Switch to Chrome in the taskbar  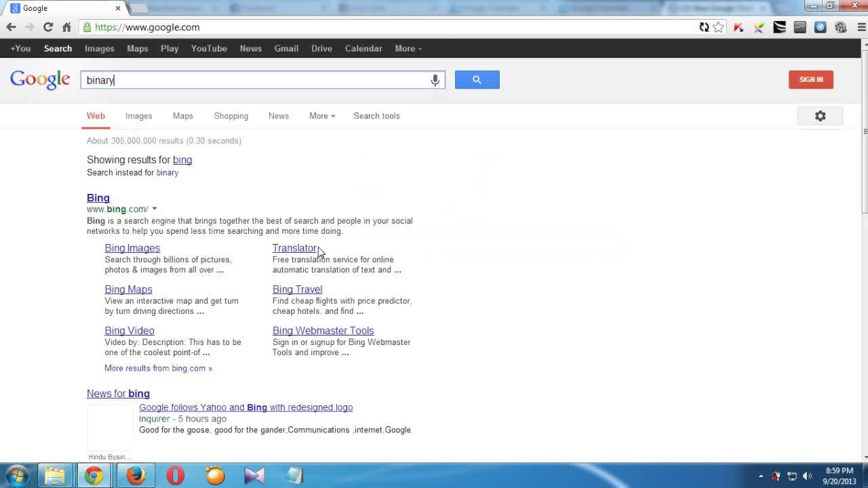pyautogui.click(x=94, y=475)
